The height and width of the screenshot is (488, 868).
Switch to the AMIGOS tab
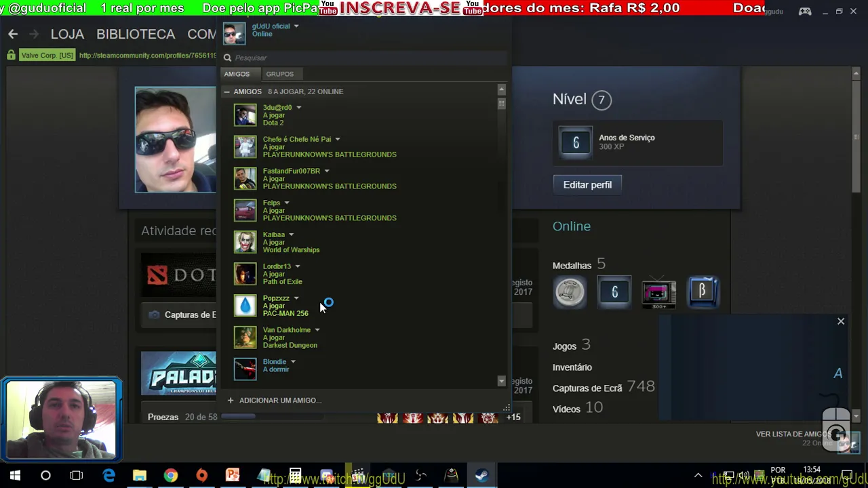point(237,74)
